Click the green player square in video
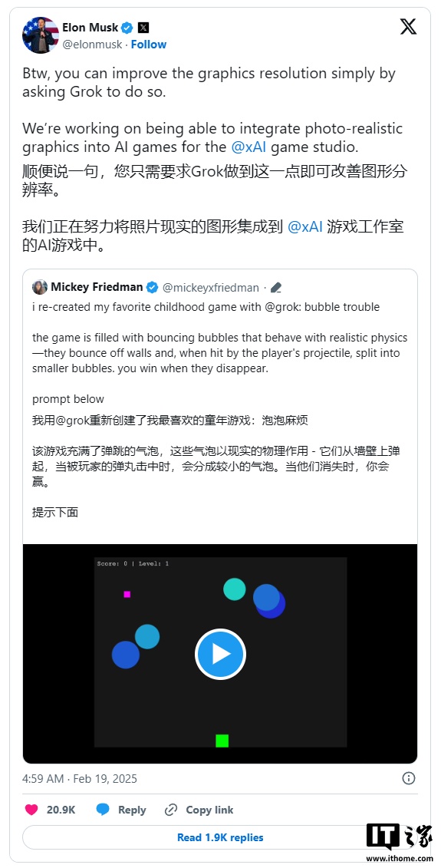This screenshot has width=441, height=868. click(x=222, y=741)
